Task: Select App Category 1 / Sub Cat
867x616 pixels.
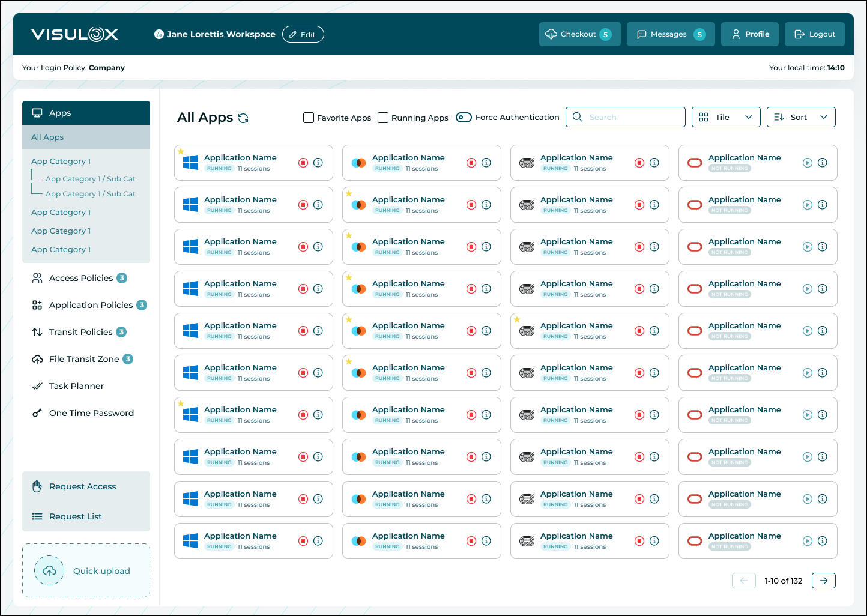Action: click(x=89, y=178)
